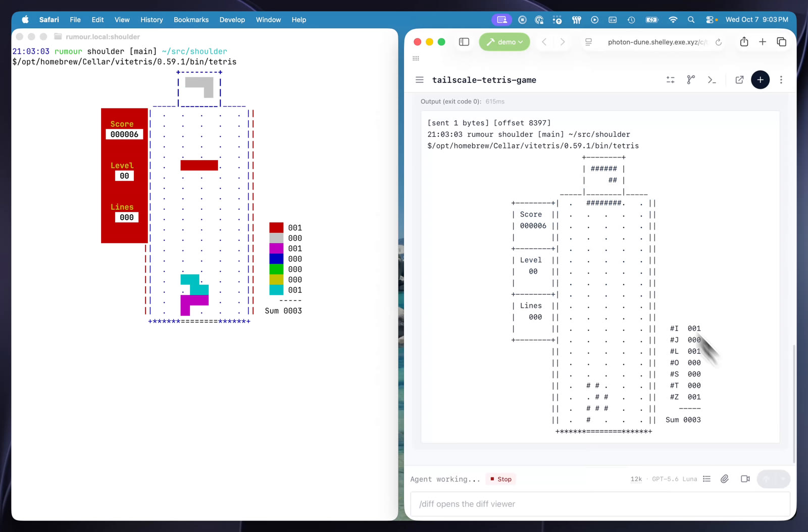Click the grid dots icon below toolbar
The width and height of the screenshot is (808, 532).
[x=416, y=59]
